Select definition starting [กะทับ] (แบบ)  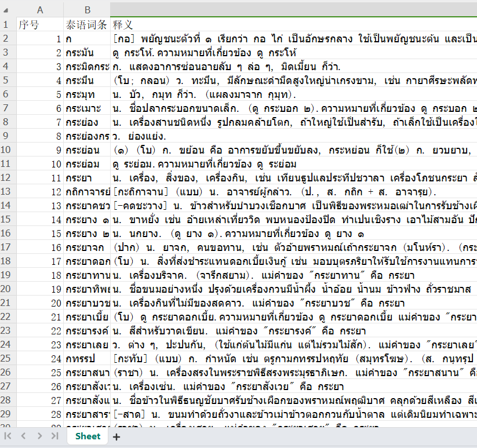tap(294, 359)
